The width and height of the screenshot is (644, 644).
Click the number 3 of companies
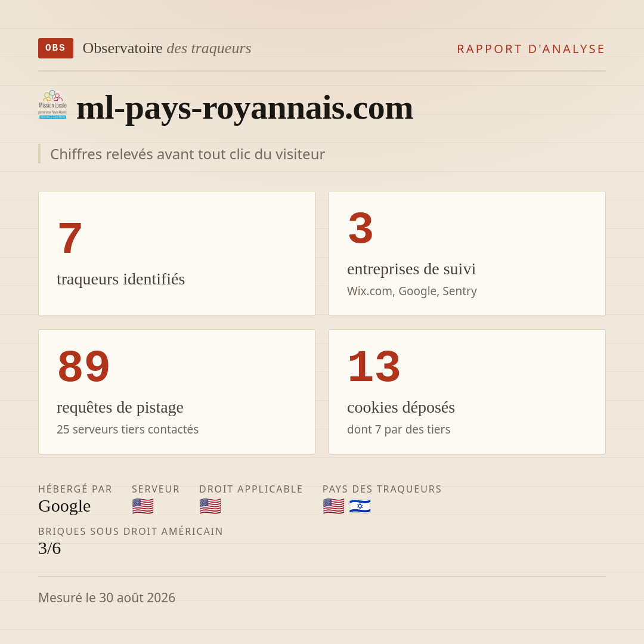(x=361, y=228)
